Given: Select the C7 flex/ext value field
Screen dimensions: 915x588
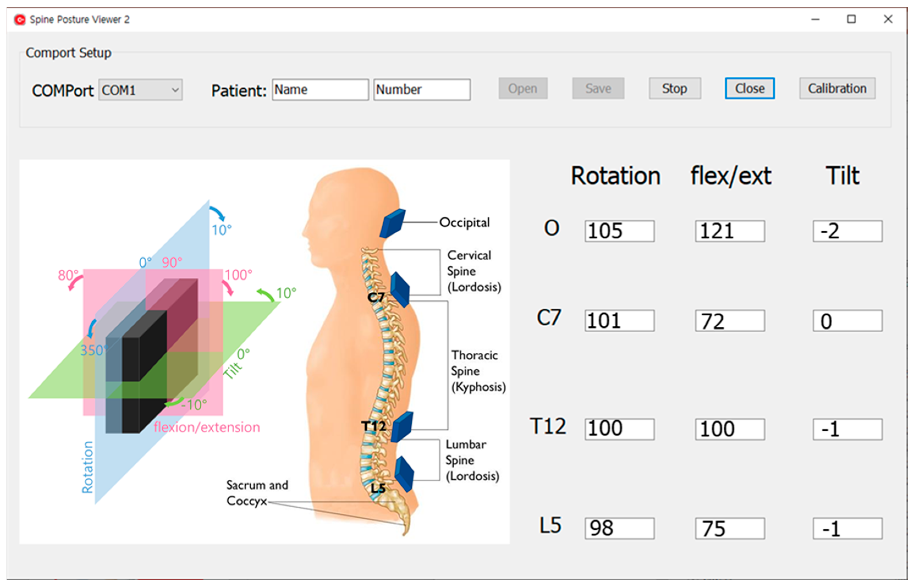Looking at the screenshot, I should 730,321.
